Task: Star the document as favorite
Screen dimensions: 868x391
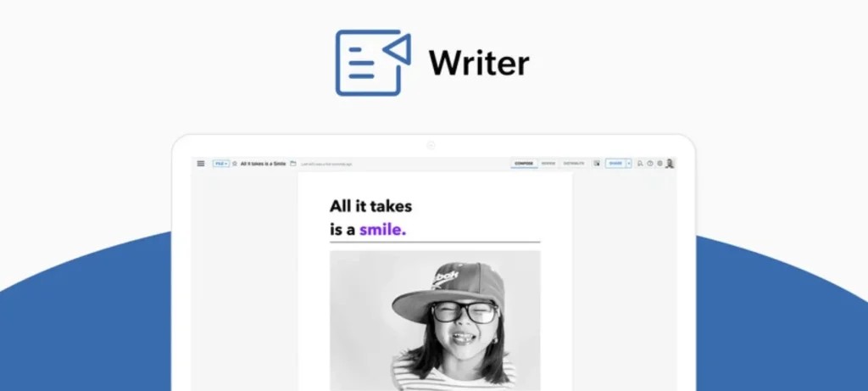Action: [x=235, y=164]
